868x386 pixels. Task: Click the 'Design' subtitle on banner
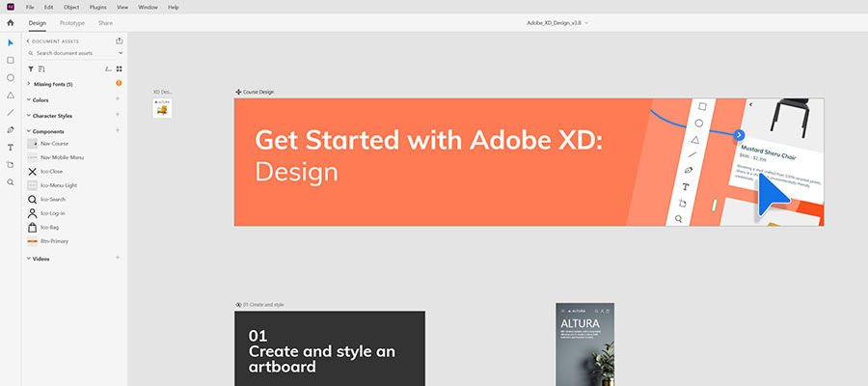[296, 172]
